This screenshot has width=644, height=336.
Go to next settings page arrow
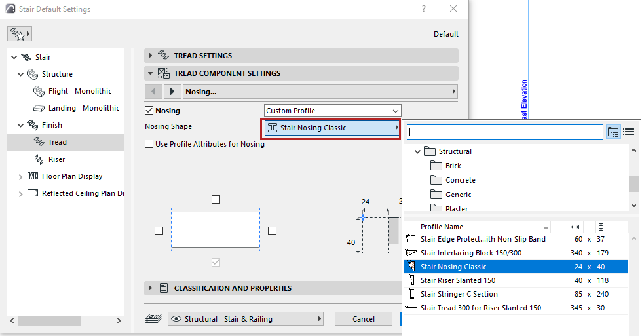pyautogui.click(x=172, y=92)
